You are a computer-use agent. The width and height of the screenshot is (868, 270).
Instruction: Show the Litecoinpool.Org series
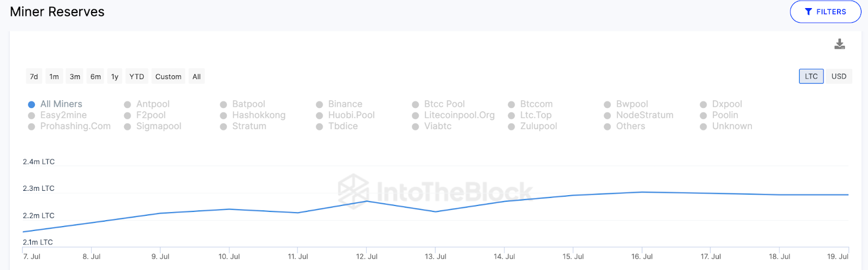pyautogui.click(x=416, y=115)
